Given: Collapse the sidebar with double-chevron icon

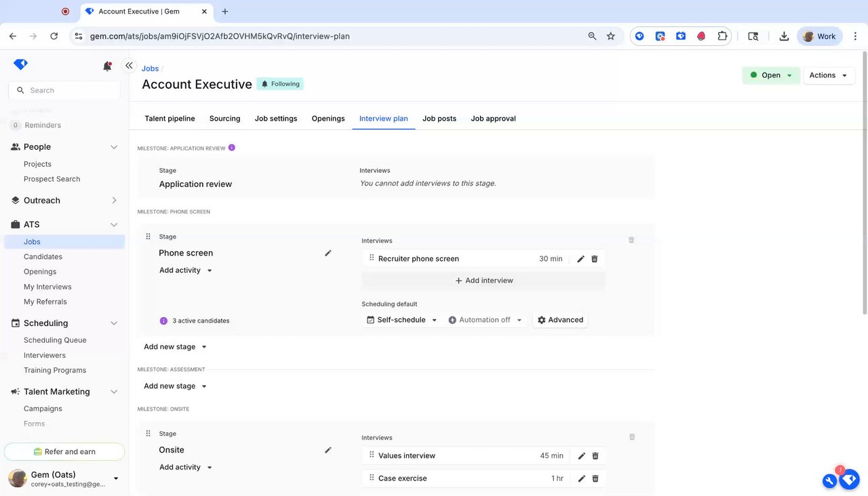Looking at the screenshot, I should [x=129, y=66].
